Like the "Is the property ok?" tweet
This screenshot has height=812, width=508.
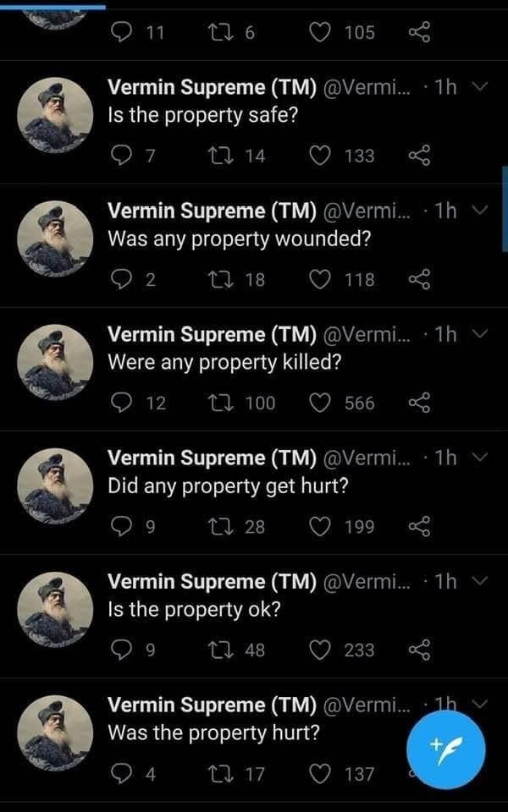(322, 650)
